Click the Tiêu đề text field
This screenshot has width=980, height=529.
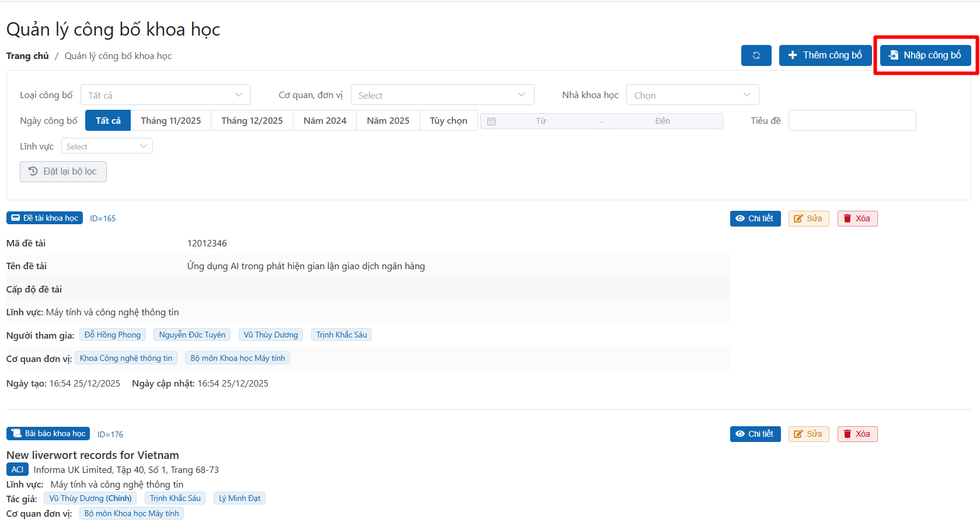[852, 121]
